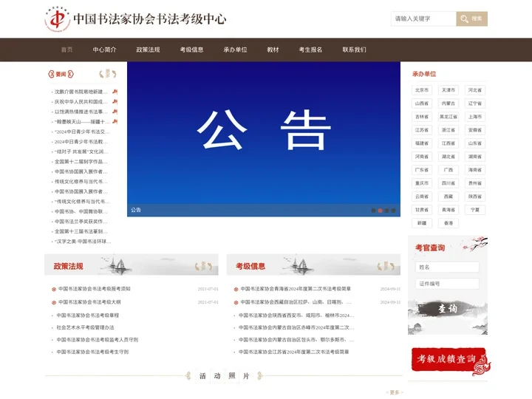Choose 西藏 in the 承办单位 list
Image resolution: width=532 pixels, height=399 pixels.
point(449,197)
